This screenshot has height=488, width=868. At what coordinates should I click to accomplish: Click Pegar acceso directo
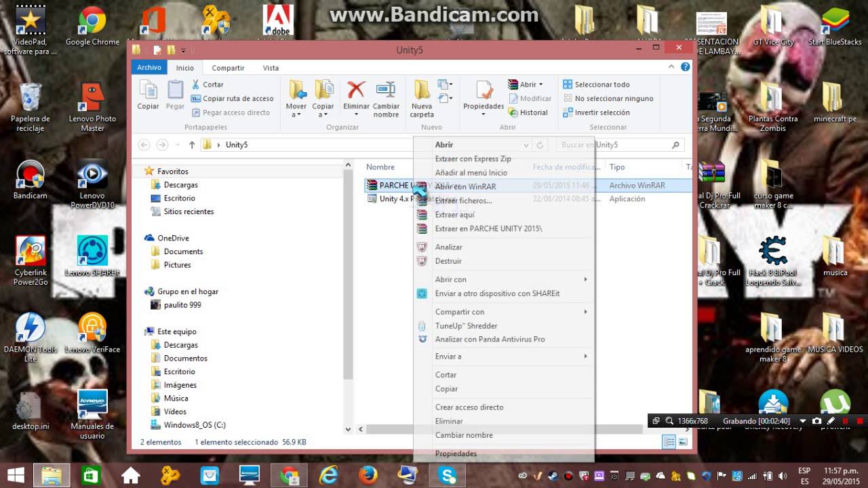230,113
